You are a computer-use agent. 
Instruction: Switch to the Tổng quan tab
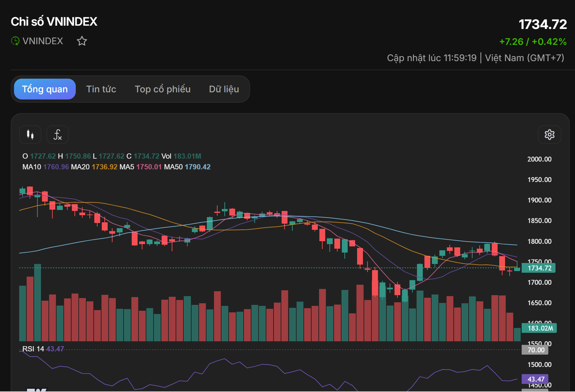point(45,89)
